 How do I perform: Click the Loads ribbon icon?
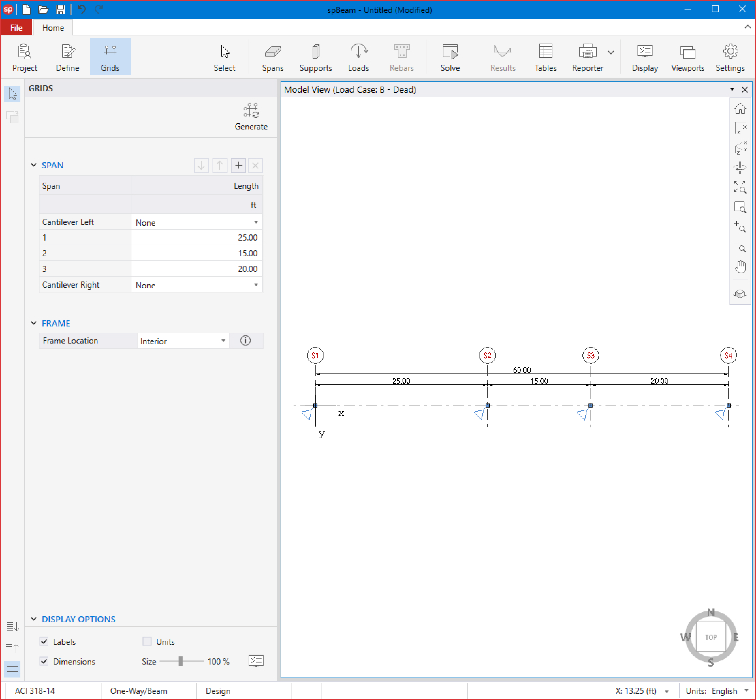[358, 57]
